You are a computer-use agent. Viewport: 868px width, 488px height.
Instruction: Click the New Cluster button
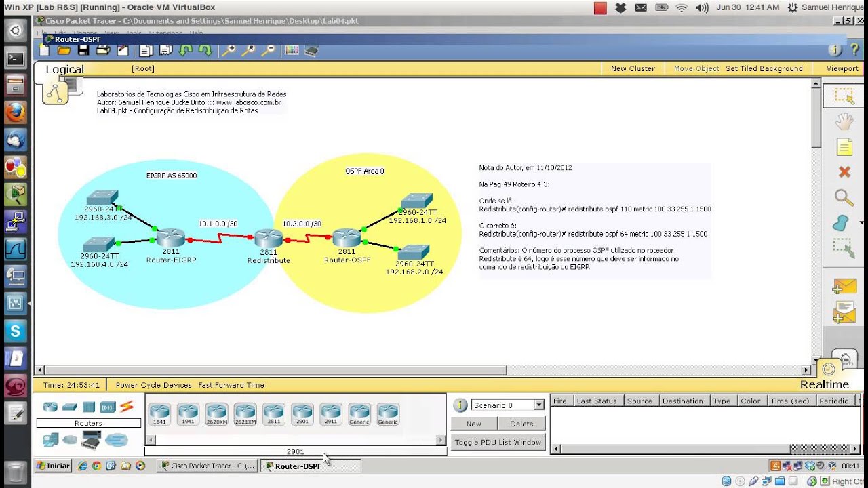point(633,68)
